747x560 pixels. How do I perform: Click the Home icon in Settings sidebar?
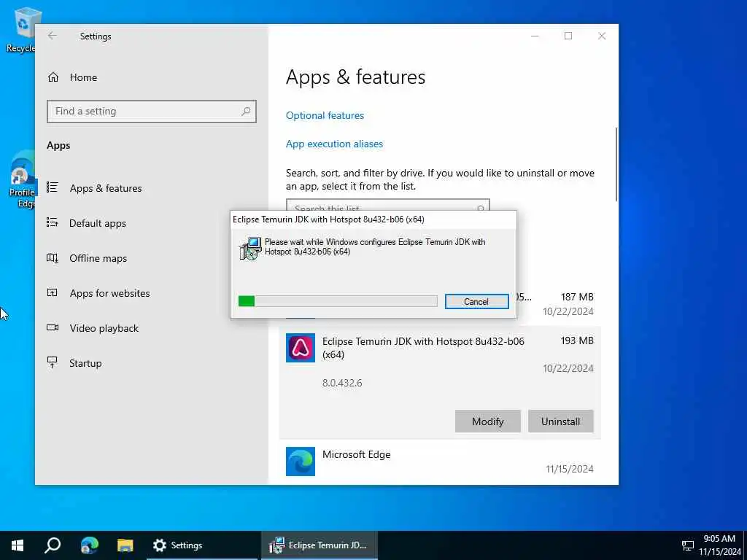(x=53, y=77)
